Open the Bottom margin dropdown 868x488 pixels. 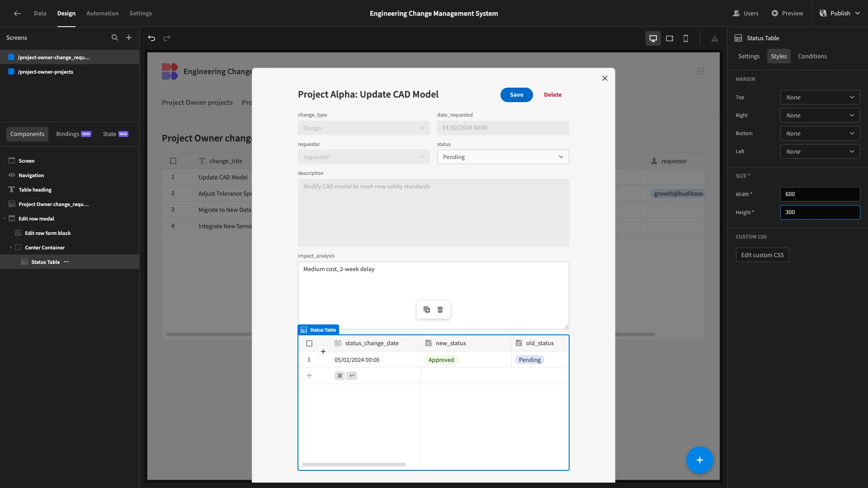pyautogui.click(x=820, y=133)
